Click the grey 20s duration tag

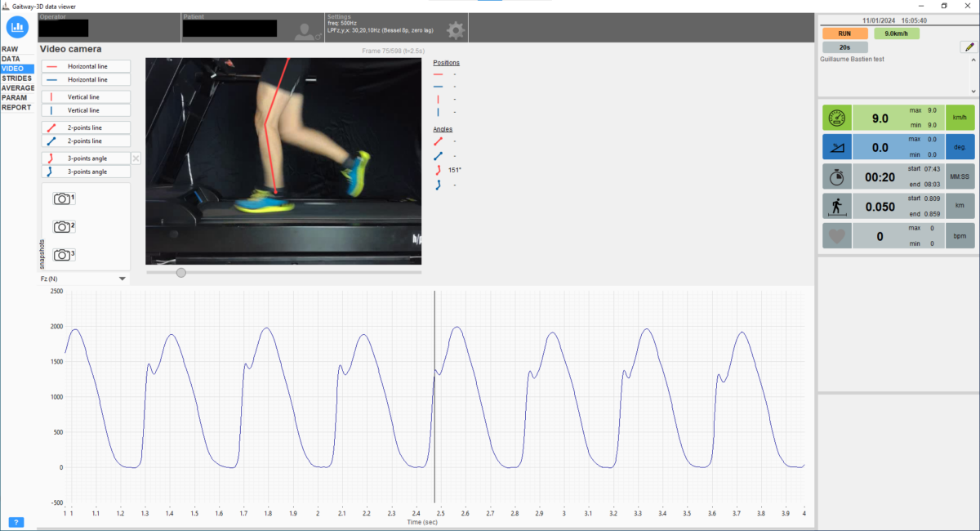845,47
